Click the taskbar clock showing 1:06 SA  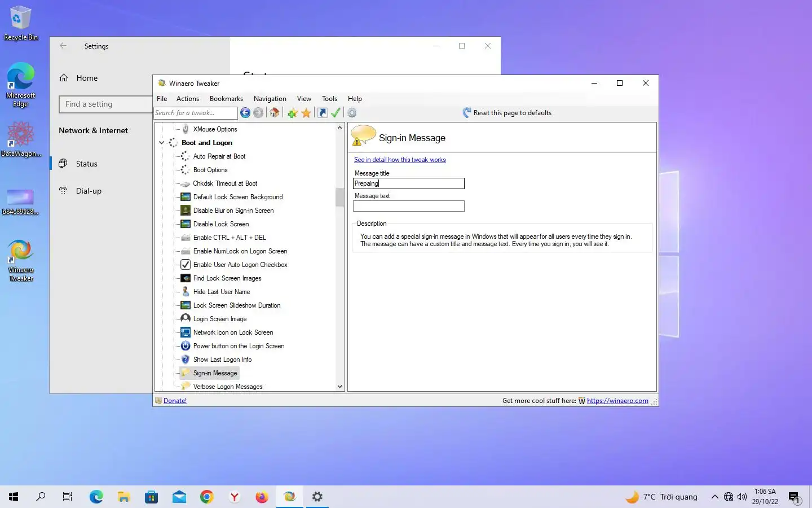pos(765,497)
